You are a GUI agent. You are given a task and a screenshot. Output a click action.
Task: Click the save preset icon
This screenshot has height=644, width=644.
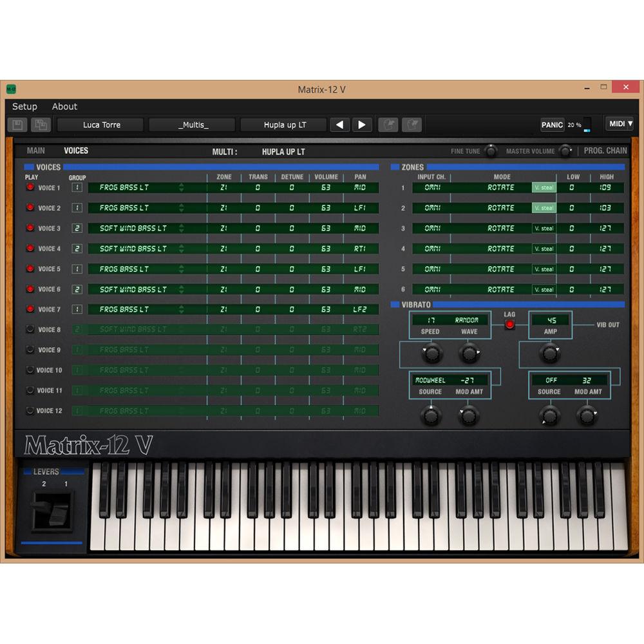click(x=17, y=124)
